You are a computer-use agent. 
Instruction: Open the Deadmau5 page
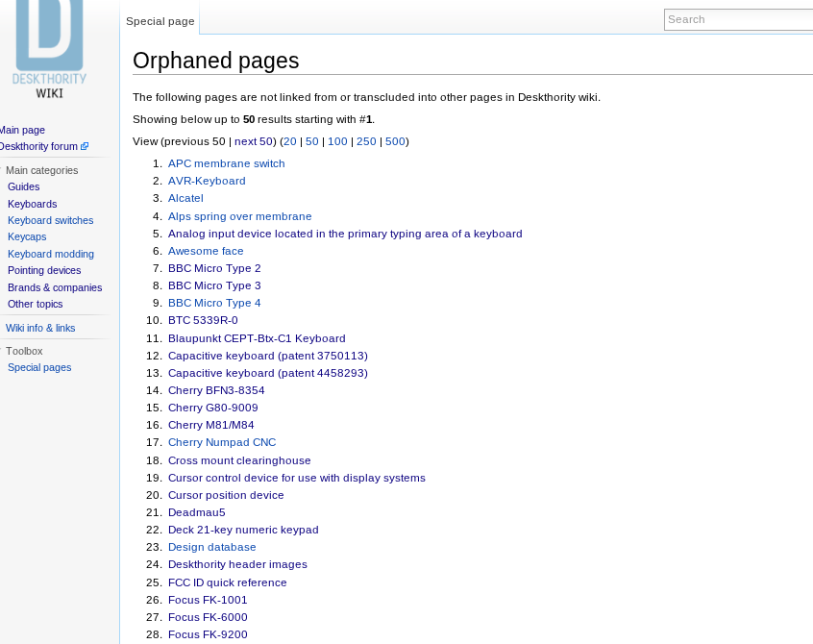tap(197, 513)
